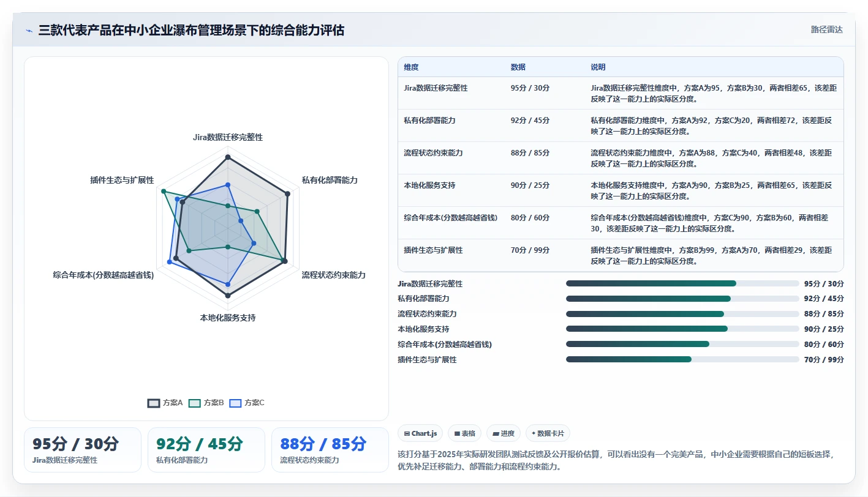868x497 pixels.
Task: Click 综合年成本 cell in table
Action: pyautogui.click(x=450, y=218)
